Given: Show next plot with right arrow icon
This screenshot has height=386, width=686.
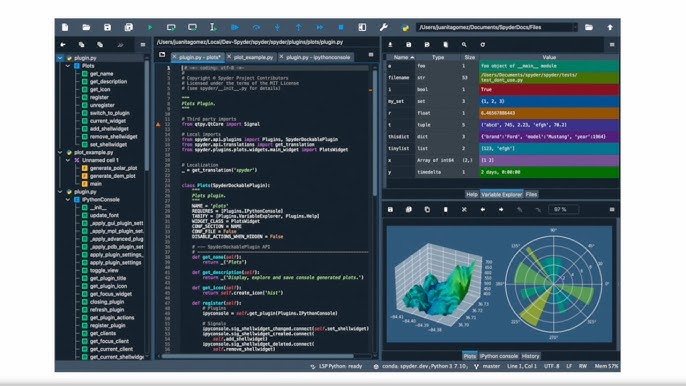Looking at the screenshot, I should 501,210.
